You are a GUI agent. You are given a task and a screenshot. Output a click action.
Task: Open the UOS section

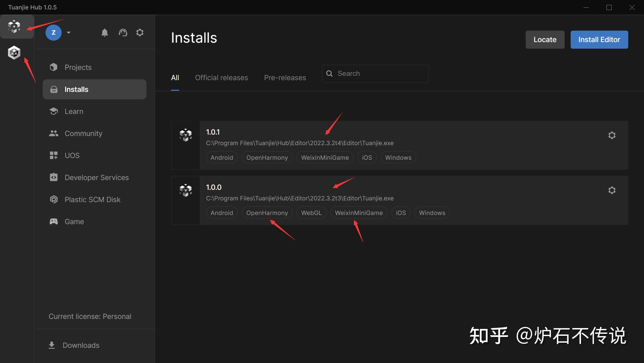point(72,155)
